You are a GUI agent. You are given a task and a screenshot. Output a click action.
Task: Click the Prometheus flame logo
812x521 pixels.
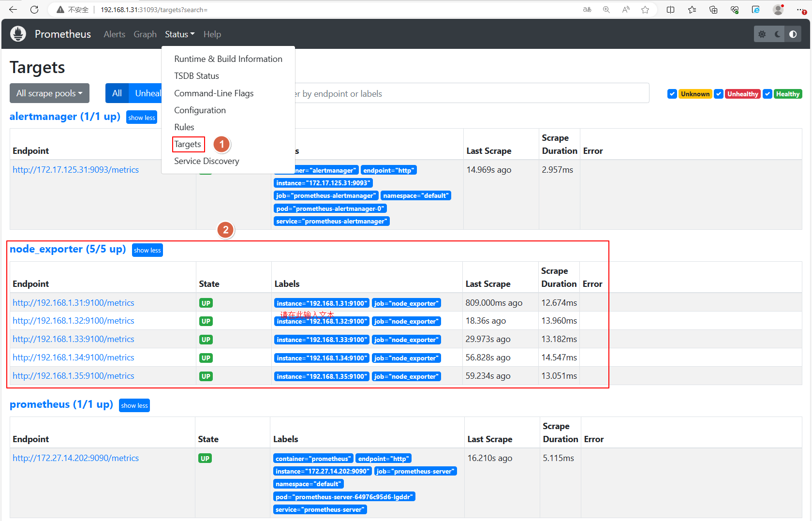pos(18,34)
